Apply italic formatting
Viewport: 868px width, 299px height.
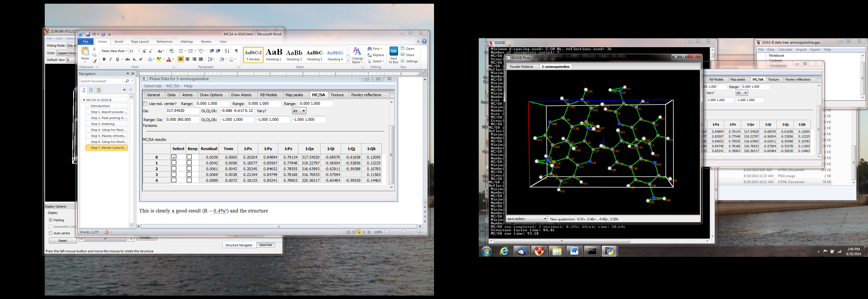[x=111, y=59]
